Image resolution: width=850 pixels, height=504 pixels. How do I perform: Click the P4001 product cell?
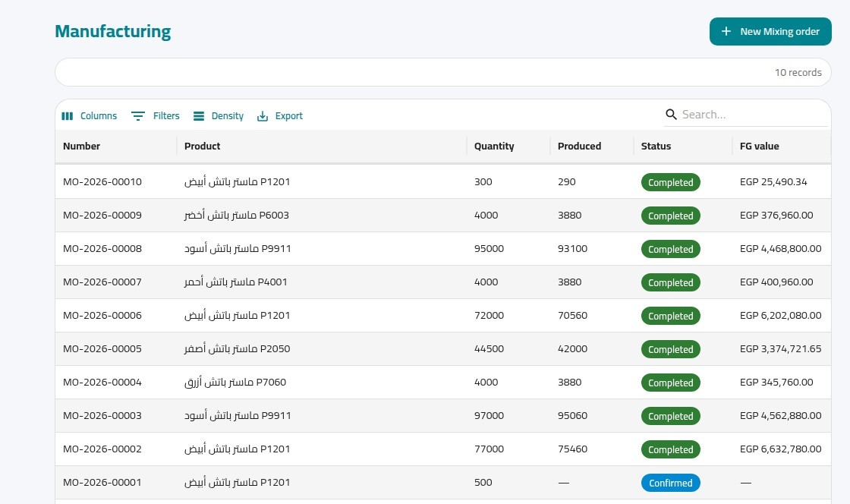point(236,282)
